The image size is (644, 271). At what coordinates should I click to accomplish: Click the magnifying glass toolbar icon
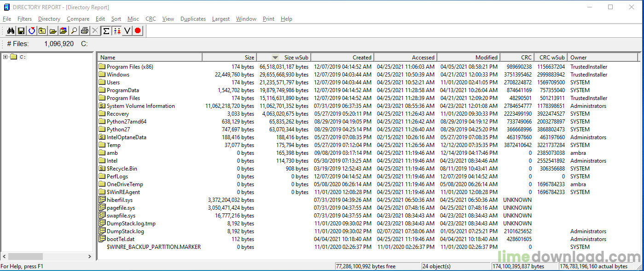[x=74, y=31]
